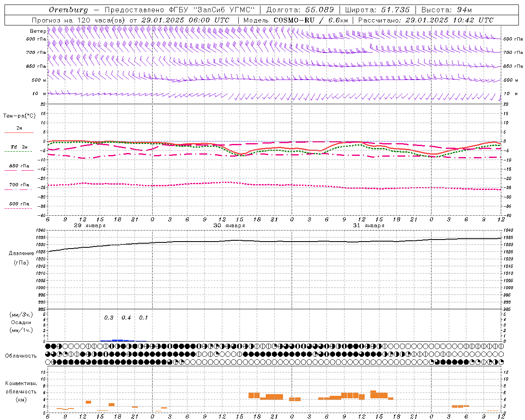
Task: Click the "Осадки" precipitation label
Action: coord(21,322)
